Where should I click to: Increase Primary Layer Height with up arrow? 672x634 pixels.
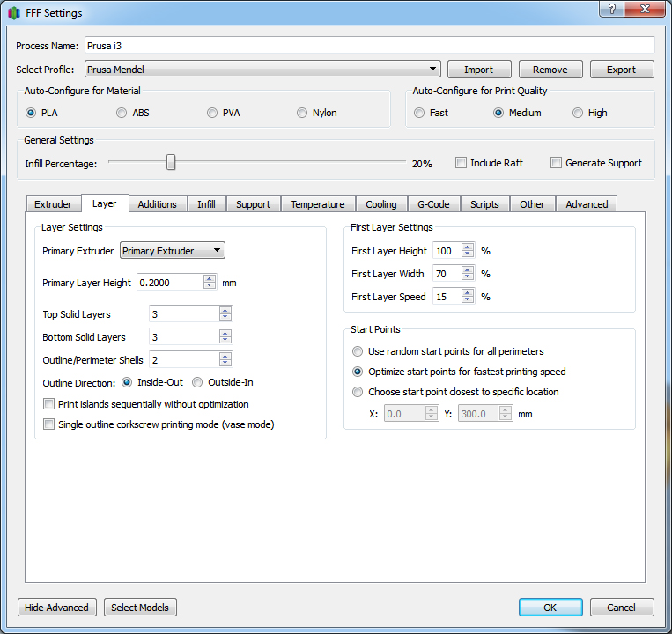[210, 278]
